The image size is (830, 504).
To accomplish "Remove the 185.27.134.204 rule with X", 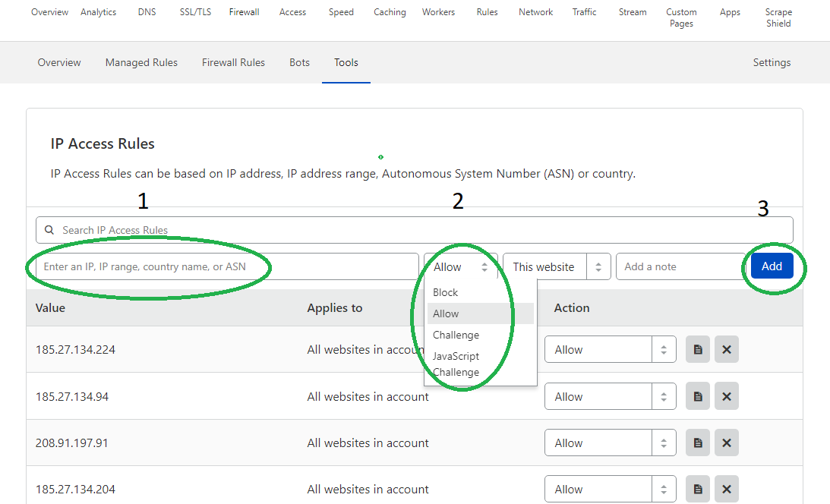I will tap(726, 490).
